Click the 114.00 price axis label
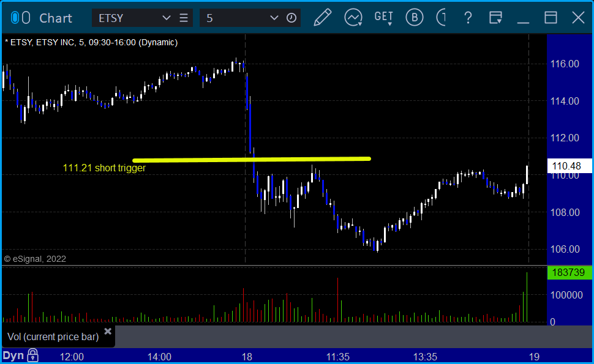Image resolution: width=594 pixels, height=364 pixels. (x=565, y=102)
